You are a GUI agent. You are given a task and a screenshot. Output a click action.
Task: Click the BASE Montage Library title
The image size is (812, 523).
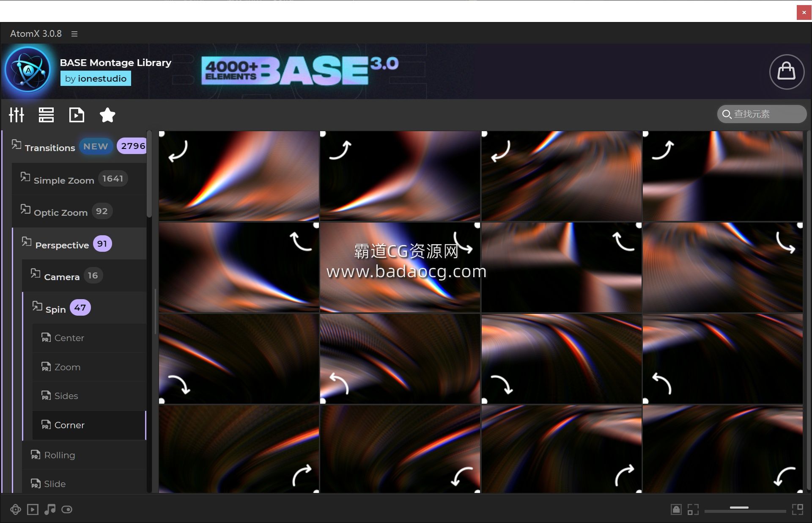click(115, 63)
